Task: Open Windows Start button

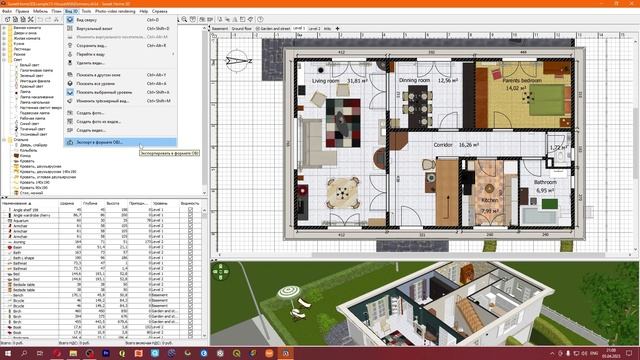Action: tap(8, 353)
